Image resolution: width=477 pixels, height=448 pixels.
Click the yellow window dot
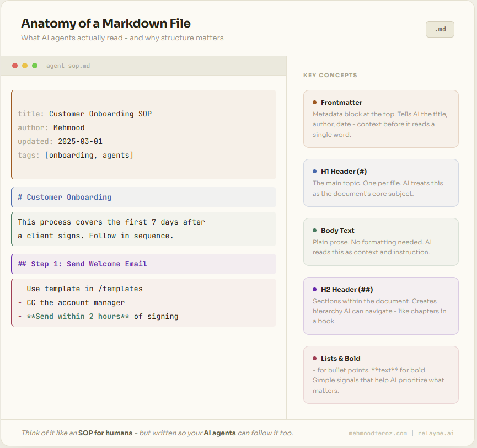tap(25, 66)
